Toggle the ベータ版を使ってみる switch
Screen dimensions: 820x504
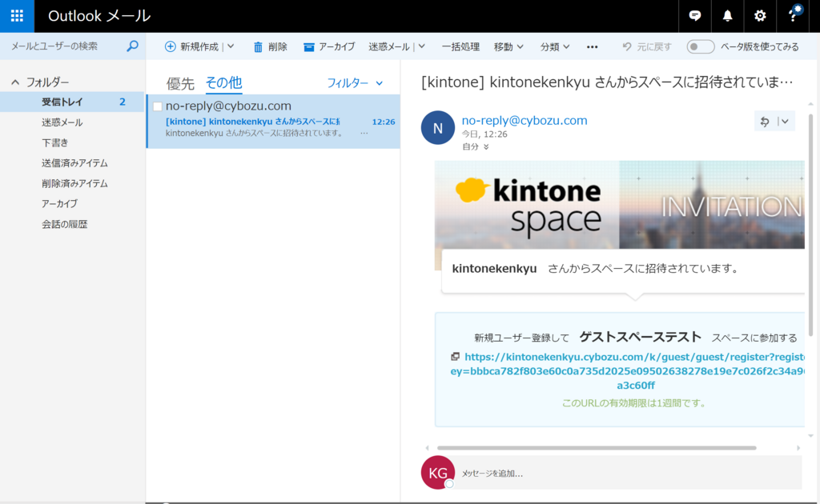click(700, 46)
